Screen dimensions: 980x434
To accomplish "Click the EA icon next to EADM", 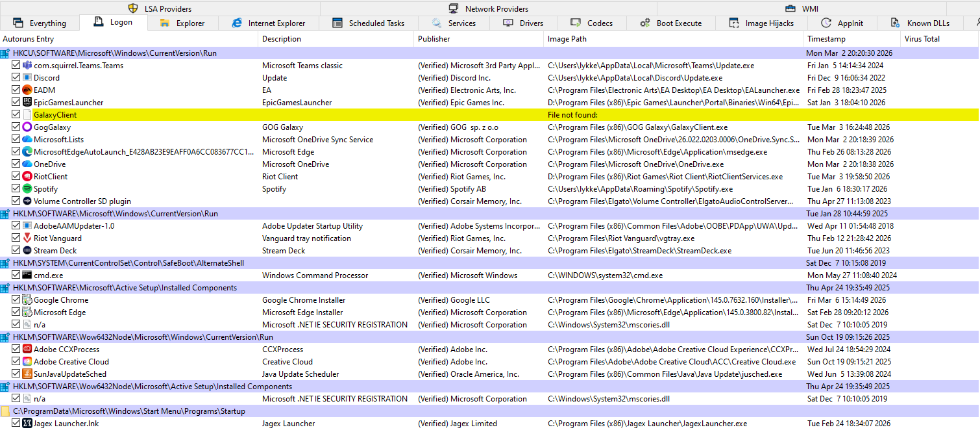I will click(x=27, y=90).
